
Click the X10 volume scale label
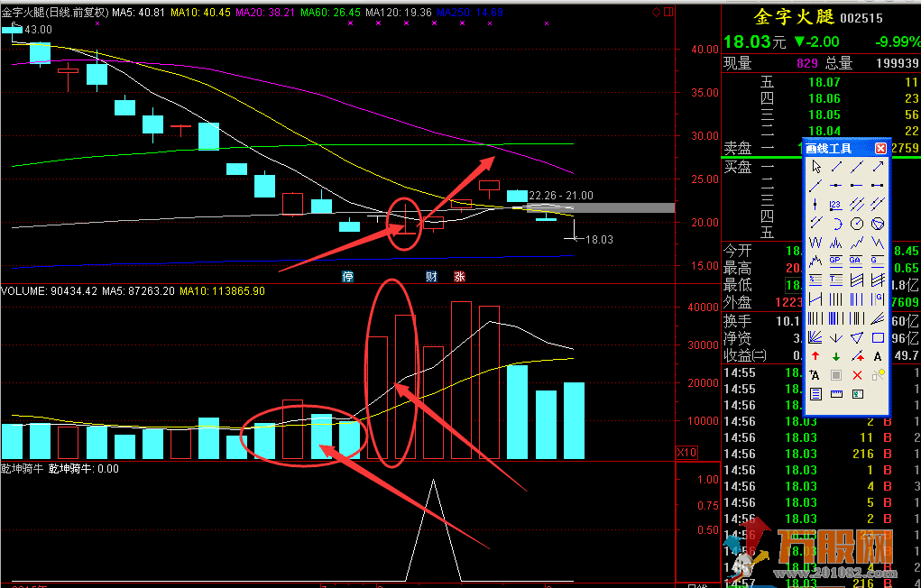click(686, 453)
